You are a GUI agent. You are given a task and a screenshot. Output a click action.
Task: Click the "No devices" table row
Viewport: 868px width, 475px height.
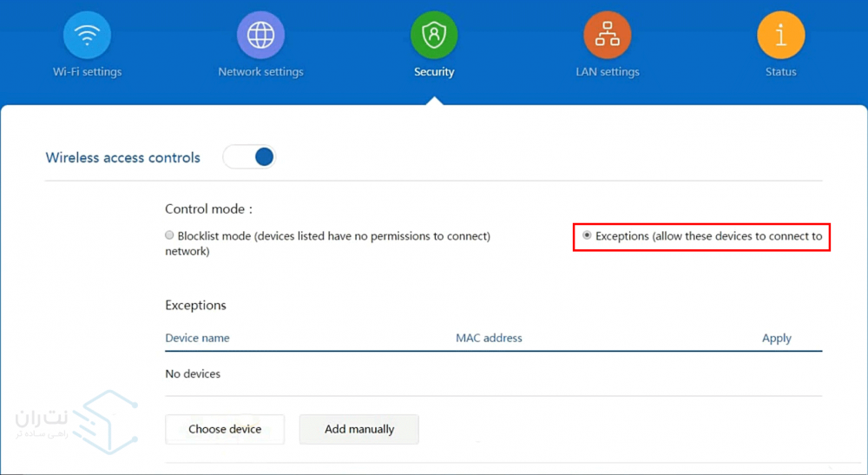[x=193, y=374]
